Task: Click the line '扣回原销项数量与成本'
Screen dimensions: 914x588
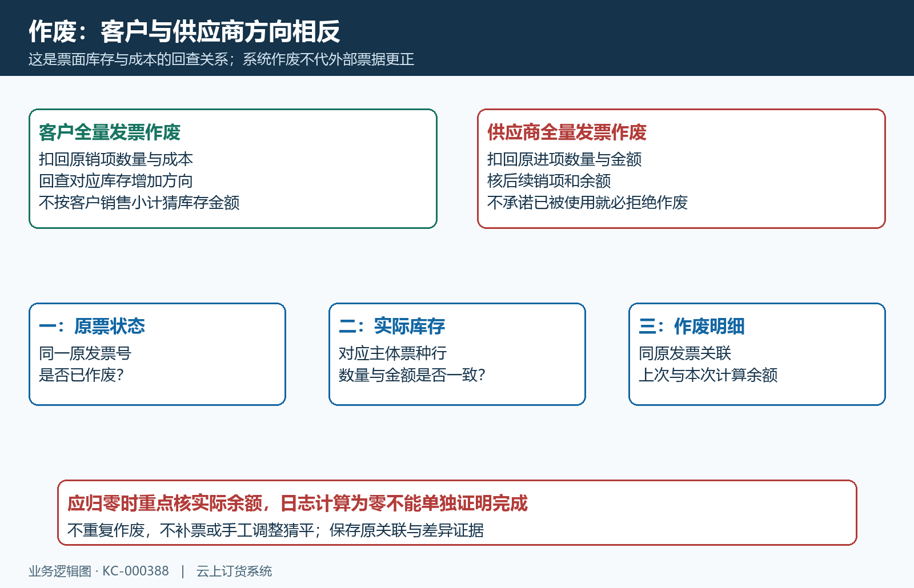Action: tap(116, 159)
